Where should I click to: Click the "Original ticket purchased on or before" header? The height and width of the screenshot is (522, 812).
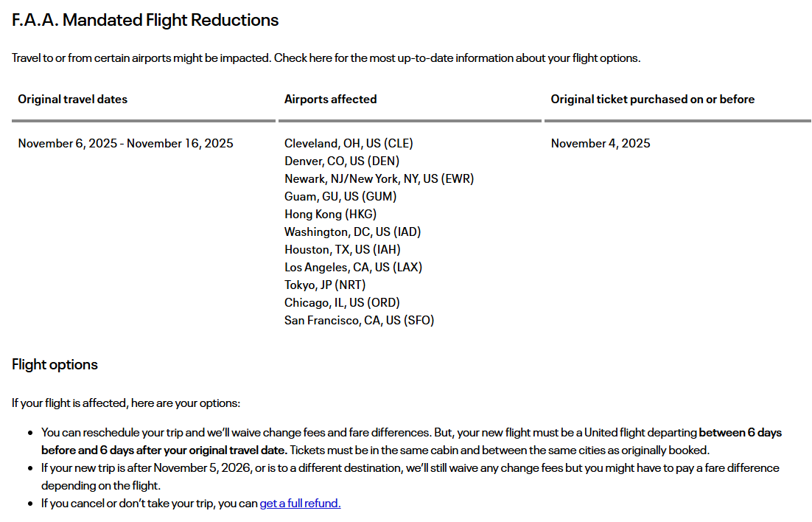[652, 100]
